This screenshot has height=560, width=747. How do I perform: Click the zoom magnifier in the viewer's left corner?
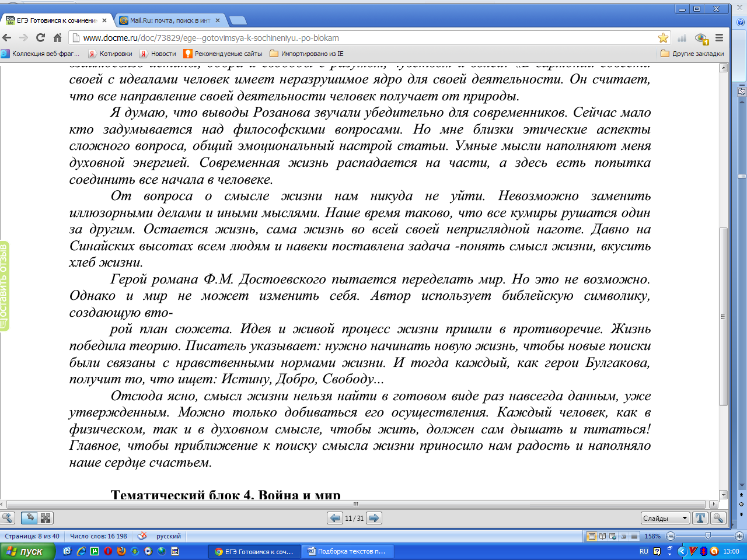pyautogui.click(x=8, y=518)
